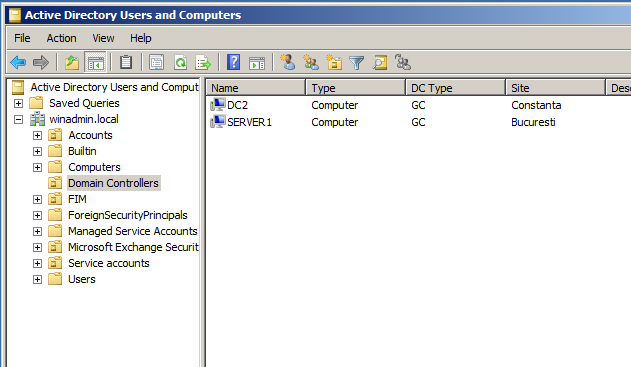The width and height of the screenshot is (631, 367).
Task: Click the Computer type for SERVER1
Action: (334, 122)
